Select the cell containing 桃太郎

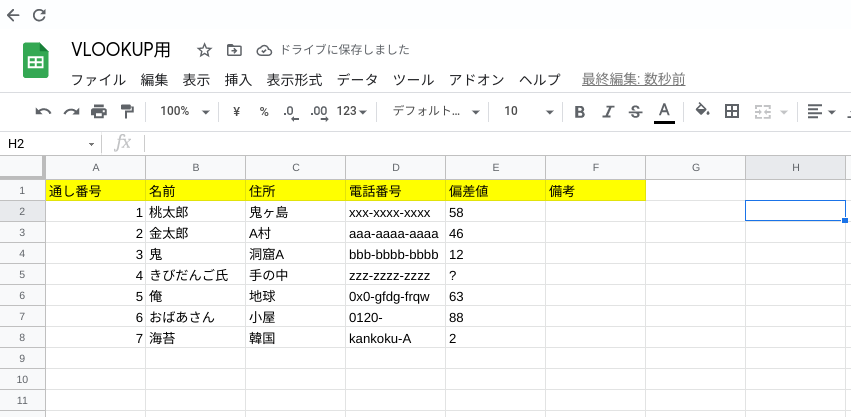[195, 212]
